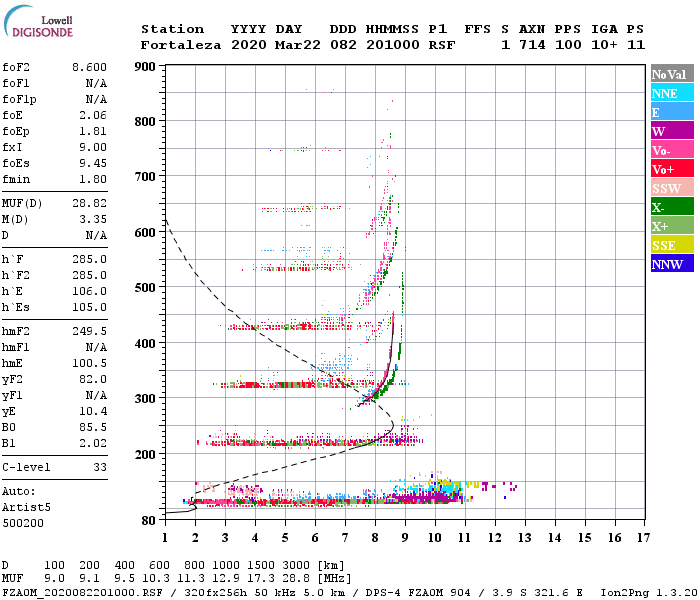Select the NNW blue legend swatch
Image resolution: width=700 pixels, height=600 pixels.
pos(672,263)
